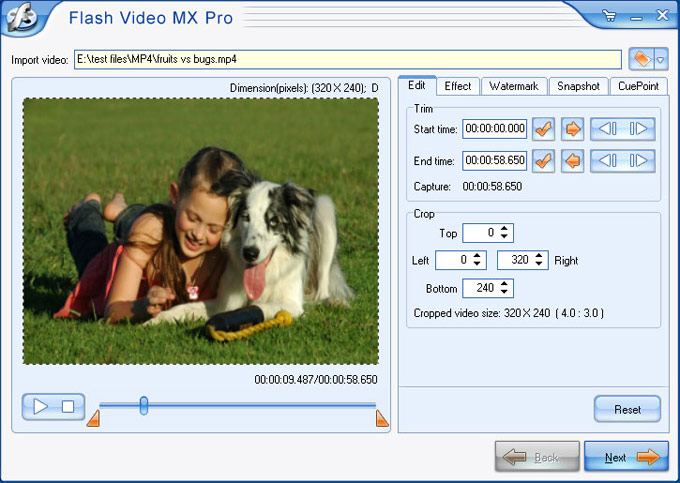Expand the dropdown arrow beside import button
This screenshot has height=483, width=680.
[x=660, y=60]
